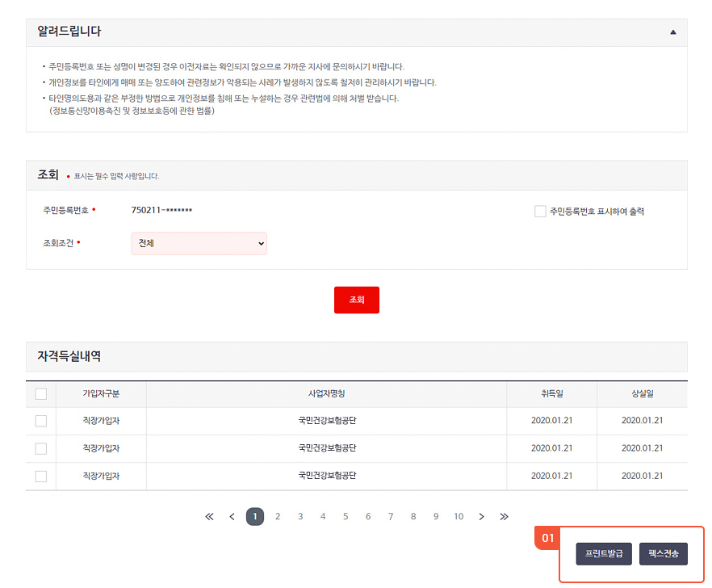This screenshot has height=588, width=712.
Task: Click the 팩스전송 button
Action: click(664, 554)
